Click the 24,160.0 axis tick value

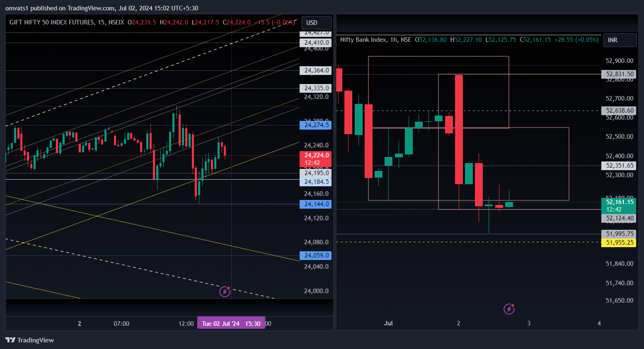(316, 194)
